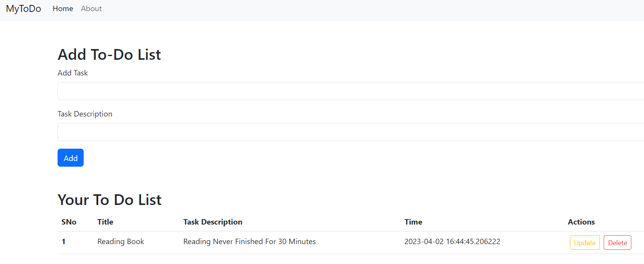Click the Add Task field label
The width and height of the screenshot is (644, 264).
pyautogui.click(x=73, y=73)
